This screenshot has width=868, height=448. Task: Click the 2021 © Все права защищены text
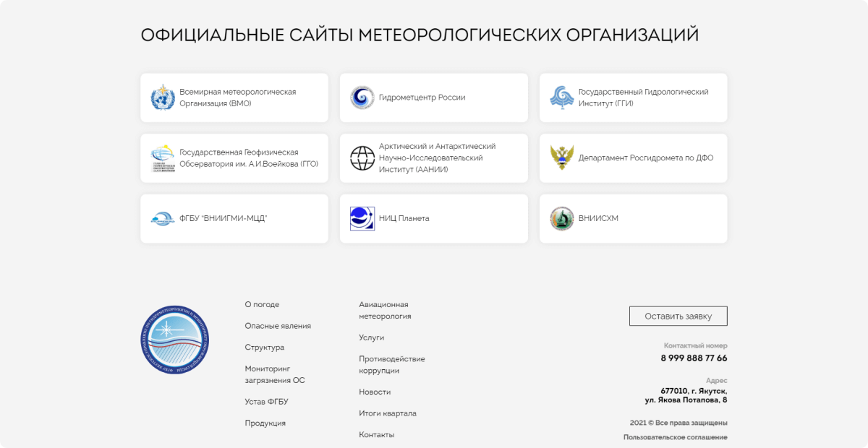tap(678, 423)
